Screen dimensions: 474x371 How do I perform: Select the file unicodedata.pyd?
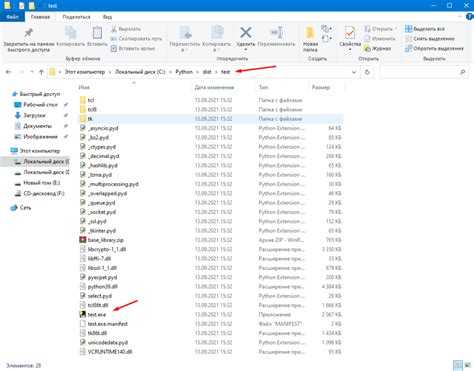(108, 342)
